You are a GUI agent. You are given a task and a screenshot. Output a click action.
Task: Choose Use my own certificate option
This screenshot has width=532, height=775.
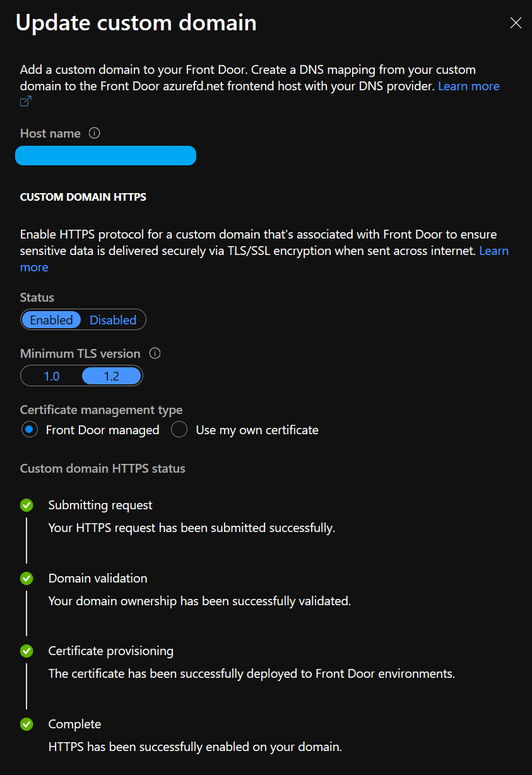pyautogui.click(x=245, y=430)
